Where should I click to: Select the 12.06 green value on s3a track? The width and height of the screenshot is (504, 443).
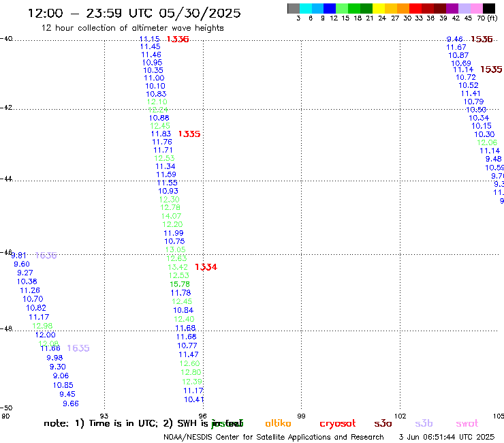tap(487, 142)
